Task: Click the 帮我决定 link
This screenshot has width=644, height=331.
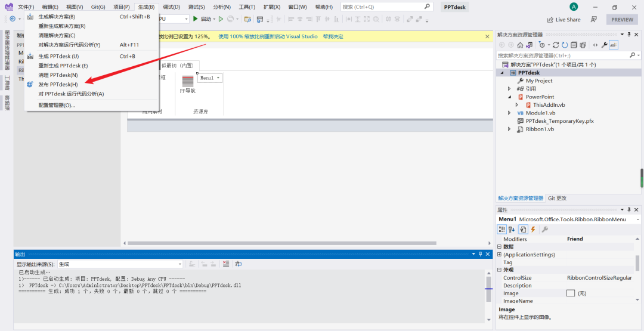Action: pyautogui.click(x=333, y=36)
